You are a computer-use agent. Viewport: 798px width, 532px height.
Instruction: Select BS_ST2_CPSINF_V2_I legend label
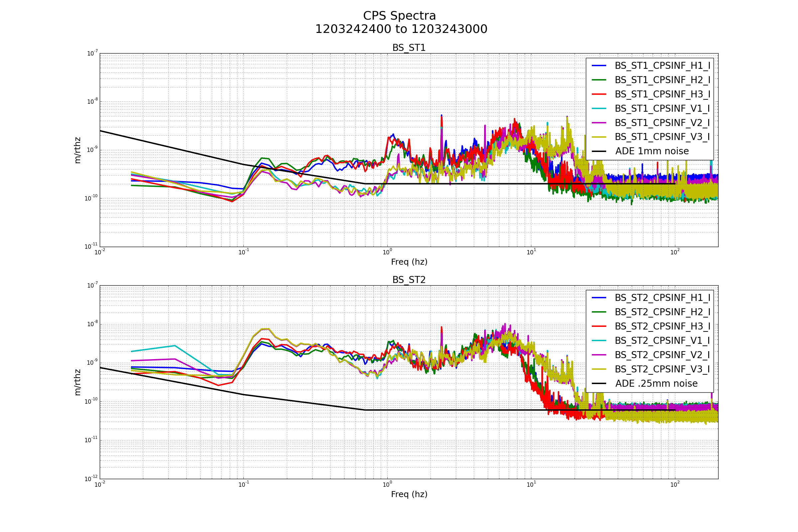(662, 354)
